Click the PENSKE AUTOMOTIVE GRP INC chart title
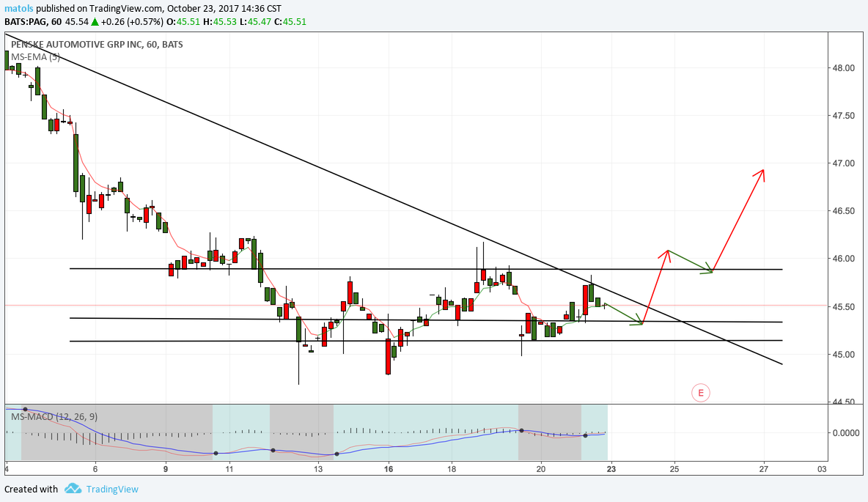The image size is (868, 502). pos(97,44)
